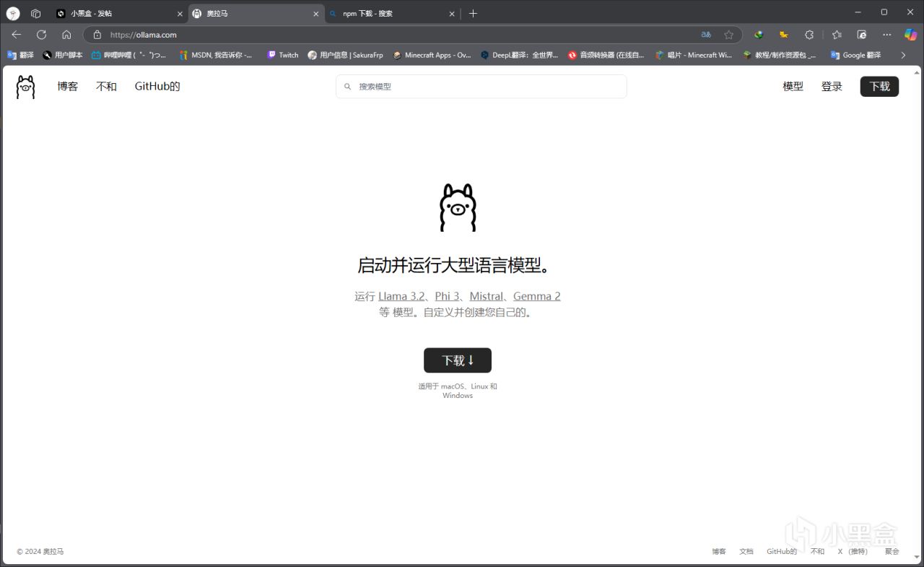Open the 哔哩哔哩 bookmark
This screenshot has height=567, width=924.
(x=129, y=55)
